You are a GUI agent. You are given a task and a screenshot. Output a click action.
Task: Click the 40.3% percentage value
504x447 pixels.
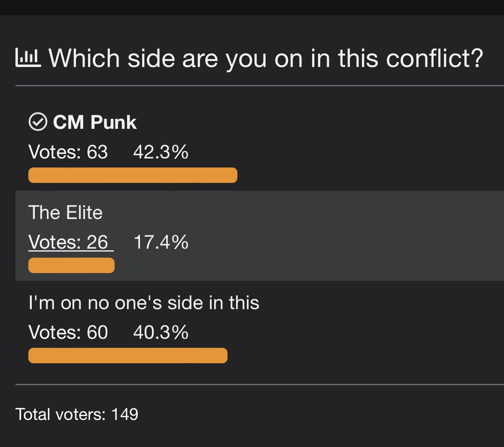[x=161, y=333]
